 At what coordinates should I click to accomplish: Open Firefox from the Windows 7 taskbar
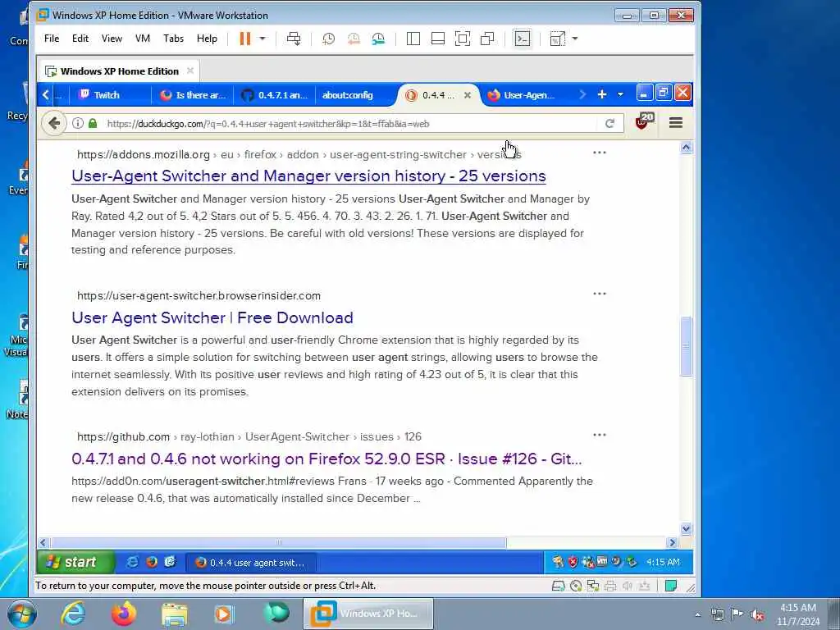click(x=124, y=614)
